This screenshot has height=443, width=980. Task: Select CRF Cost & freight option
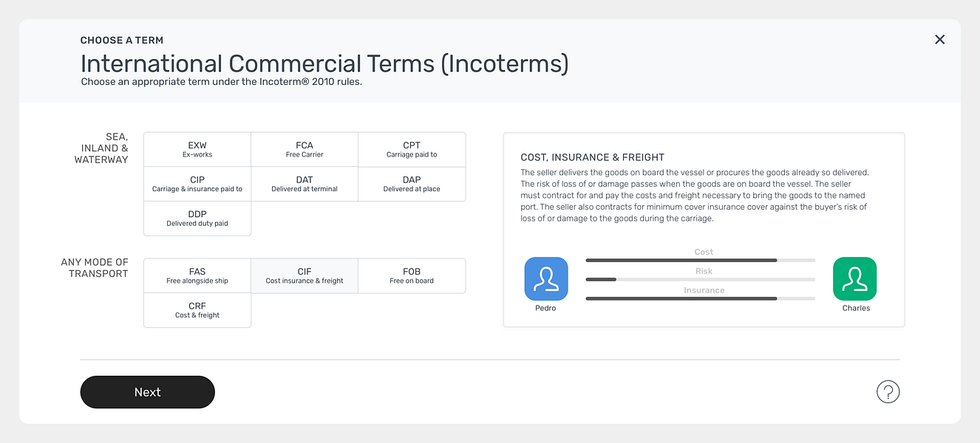(x=197, y=310)
